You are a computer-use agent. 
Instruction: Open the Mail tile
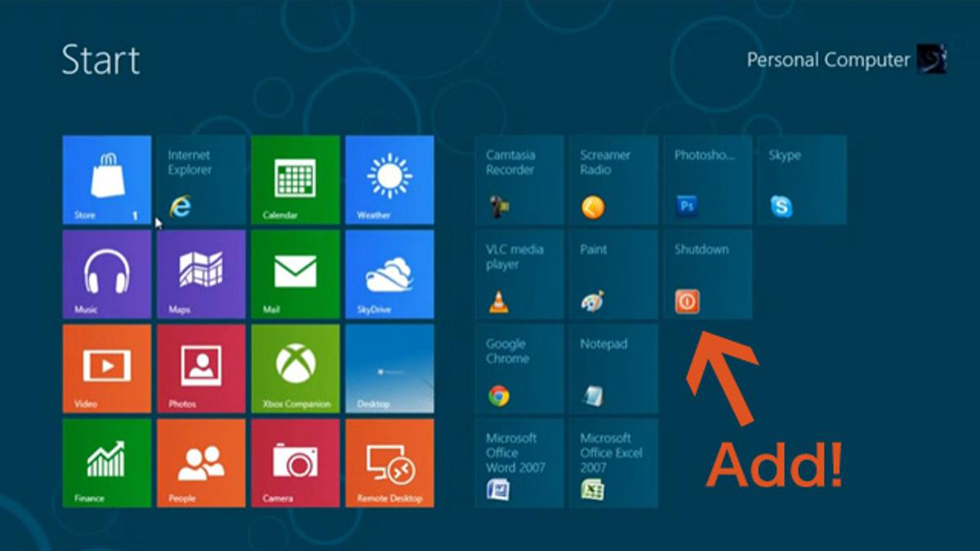pos(295,274)
